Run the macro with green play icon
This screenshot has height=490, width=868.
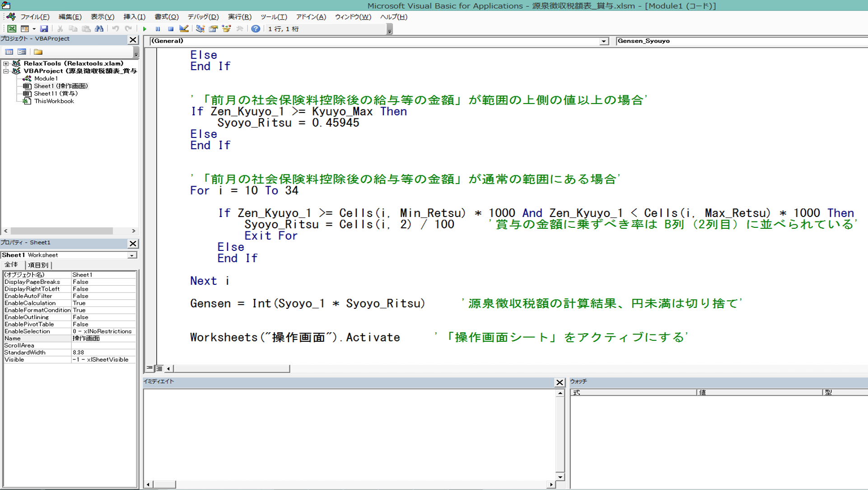point(145,28)
